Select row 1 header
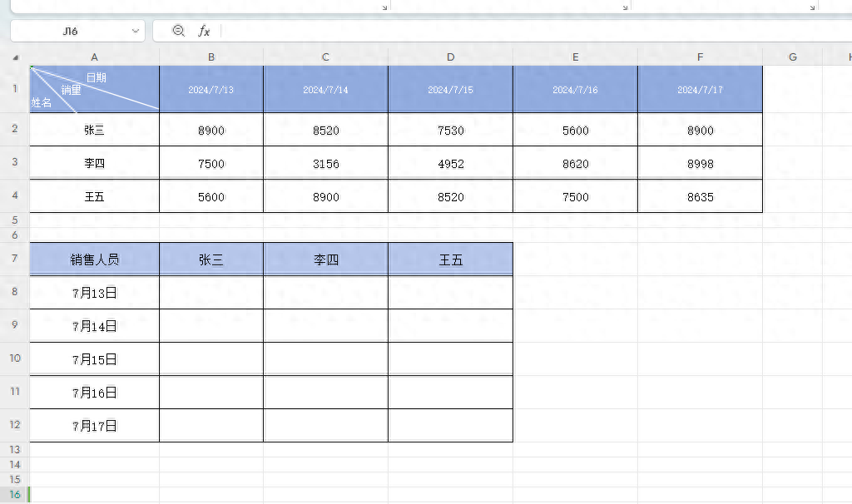 pyautogui.click(x=15, y=89)
